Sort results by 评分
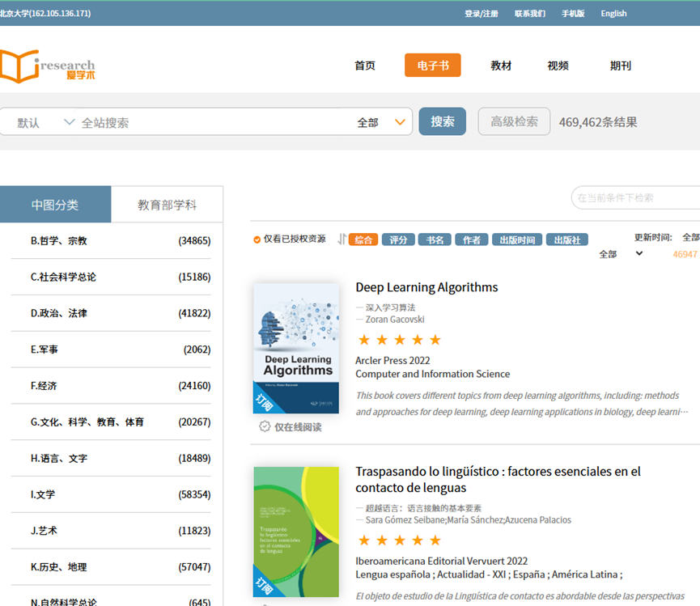Screen dimensions: 700x606 coord(398,239)
